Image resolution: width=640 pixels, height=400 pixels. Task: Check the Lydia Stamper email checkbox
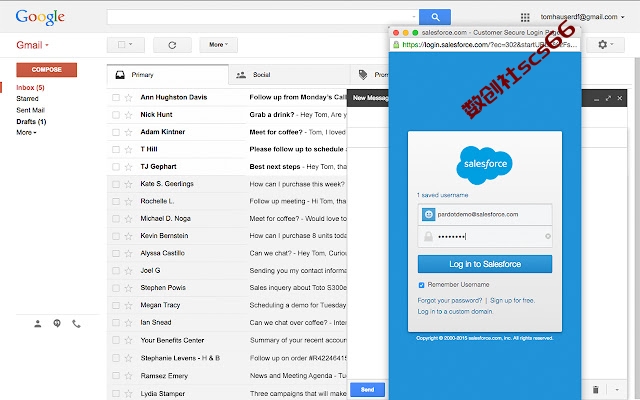click(116, 393)
